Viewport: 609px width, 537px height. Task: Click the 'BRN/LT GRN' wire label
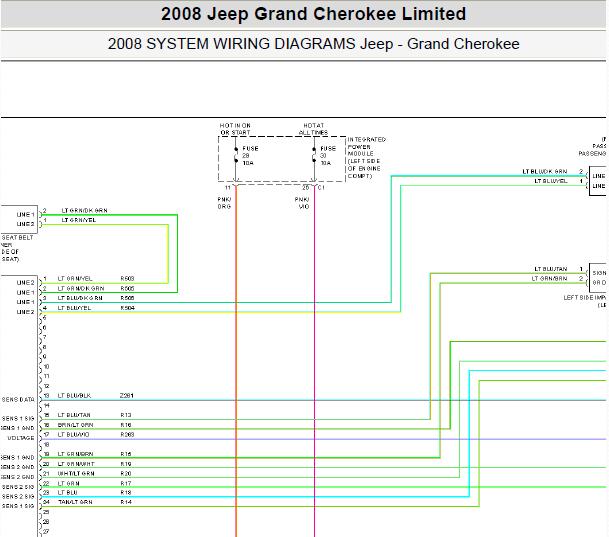(75, 425)
